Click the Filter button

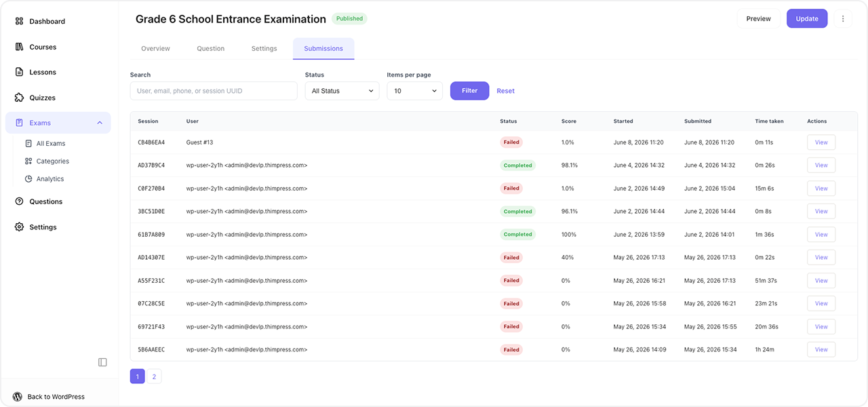click(469, 91)
